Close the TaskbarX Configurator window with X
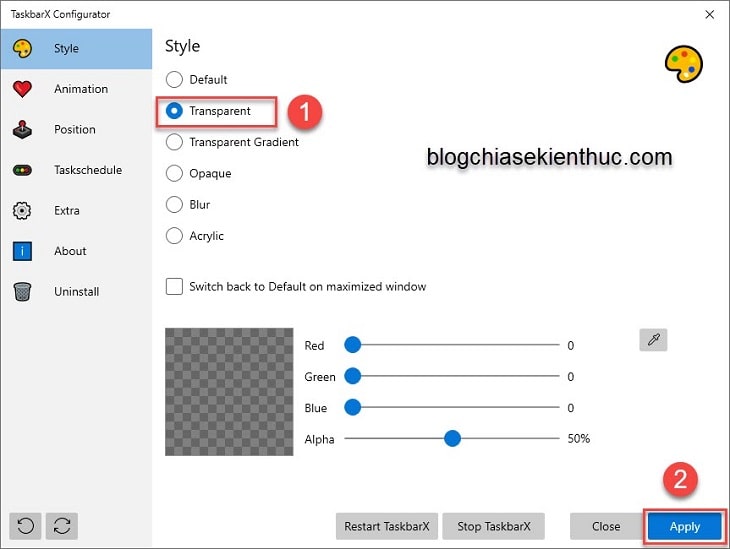This screenshot has height=549, width=730. tap(710, 14)
